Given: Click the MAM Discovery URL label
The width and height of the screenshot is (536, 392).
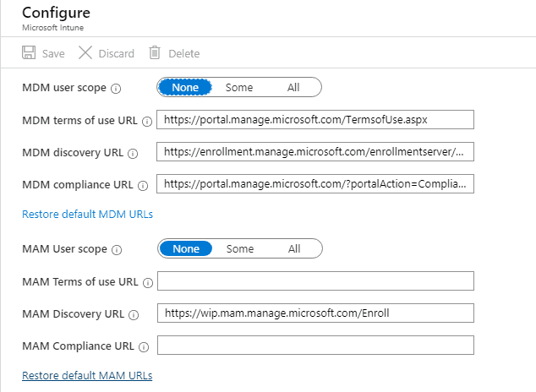Looking at the screenshot, I should pos(74,313).
